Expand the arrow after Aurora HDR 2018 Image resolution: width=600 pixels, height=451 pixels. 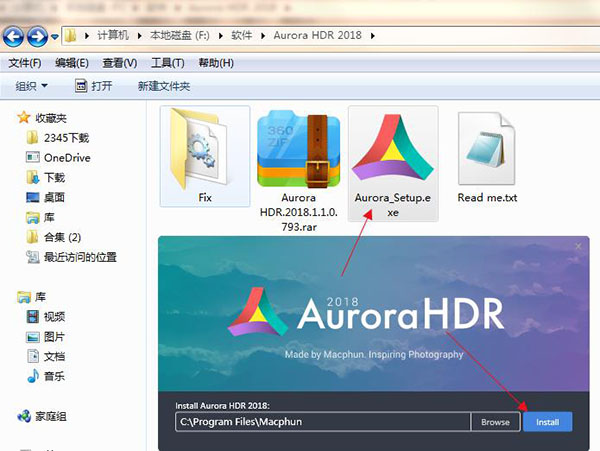373,36
